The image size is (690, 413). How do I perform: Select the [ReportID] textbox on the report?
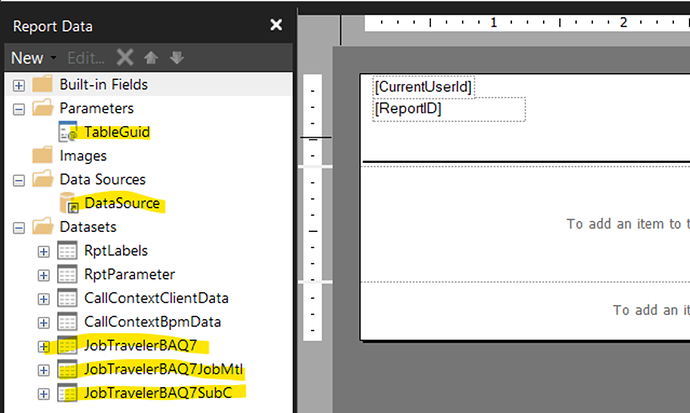(449, 109)
